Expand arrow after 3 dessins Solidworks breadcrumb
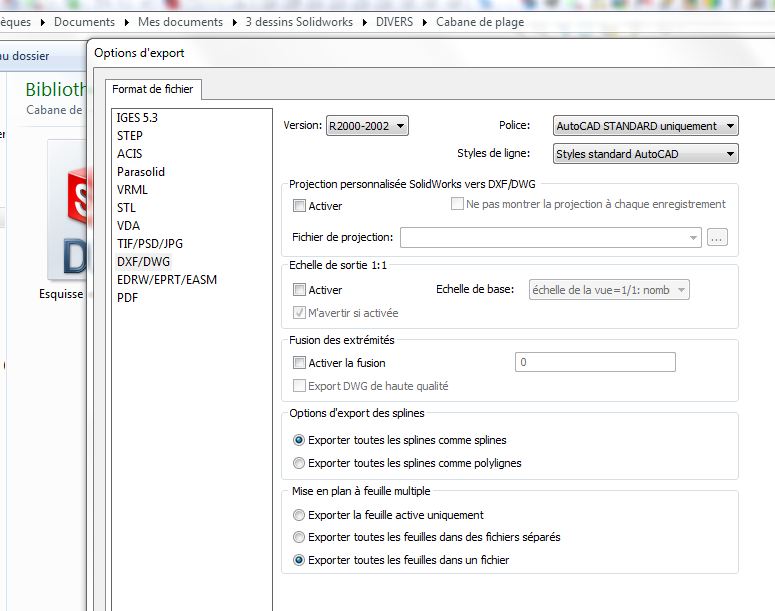The image size is (775, 611). pyautogui.click(x=365, y=22)
